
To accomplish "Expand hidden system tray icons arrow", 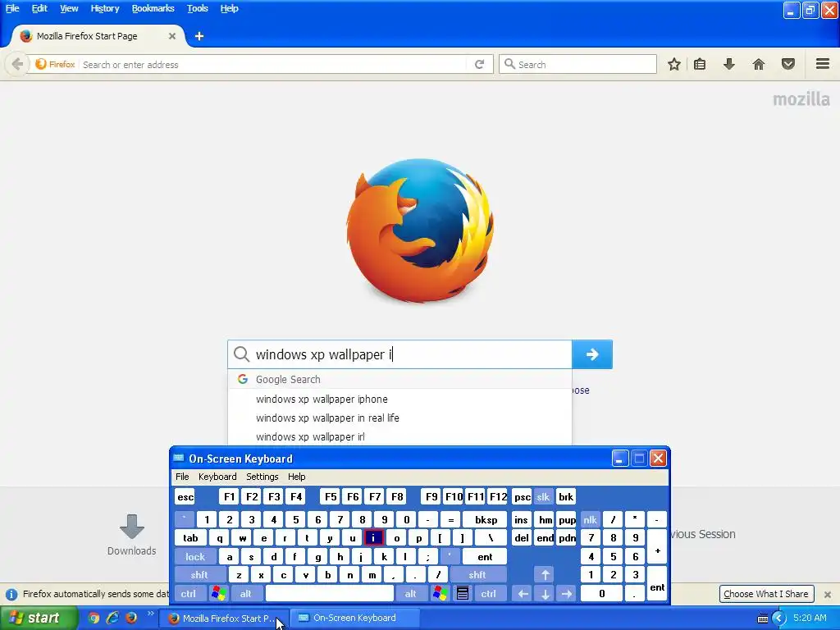I will [779, 619].
